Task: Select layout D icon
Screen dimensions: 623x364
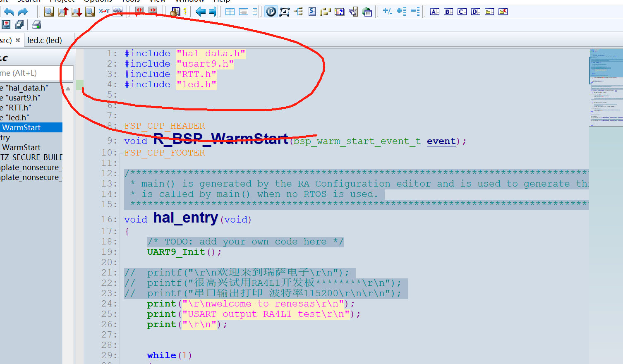Action: click(x=476, y=12)
